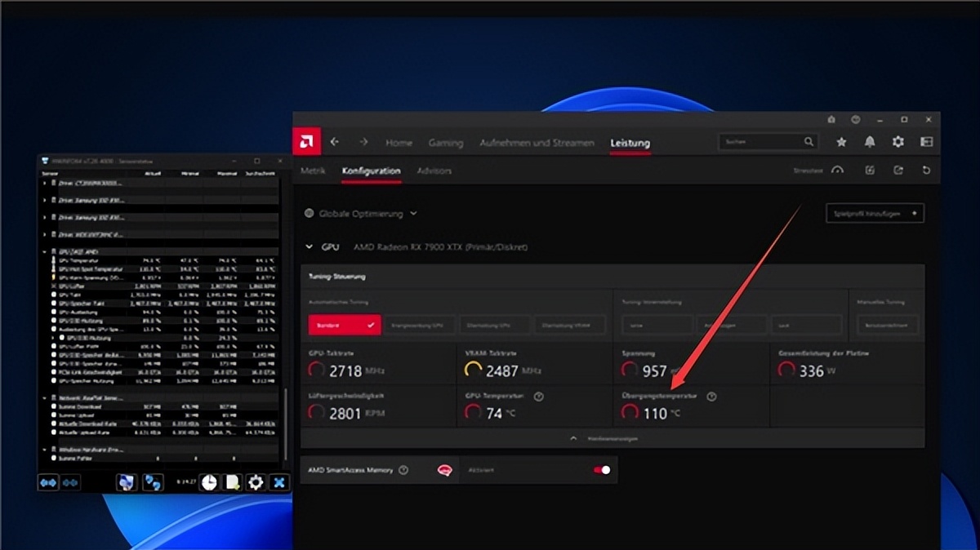The image size is (980, 550).
Task: Select the Standard tuning preset
Action: tap(345, 325)
